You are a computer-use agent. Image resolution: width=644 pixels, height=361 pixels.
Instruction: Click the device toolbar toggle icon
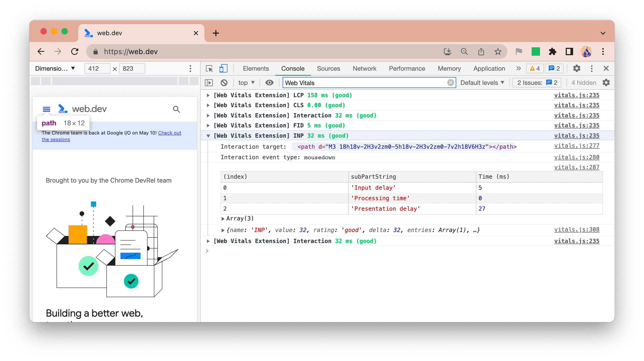223,68
